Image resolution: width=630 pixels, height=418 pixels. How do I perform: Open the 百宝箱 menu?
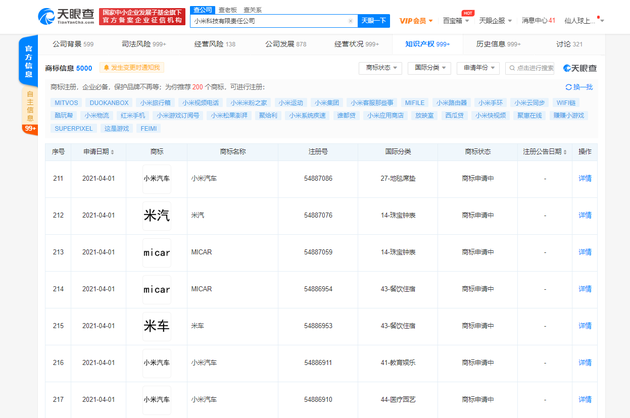coord(456,21)
